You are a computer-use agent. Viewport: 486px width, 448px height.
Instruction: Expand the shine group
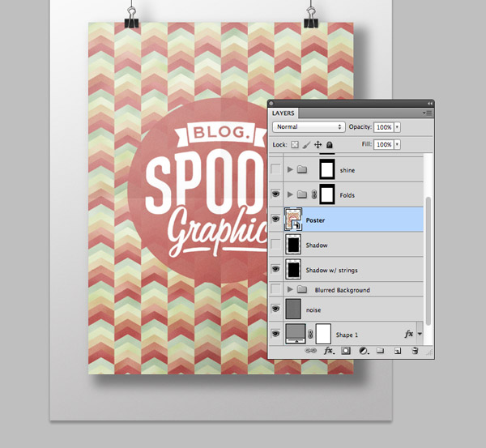tap(290, 169)
